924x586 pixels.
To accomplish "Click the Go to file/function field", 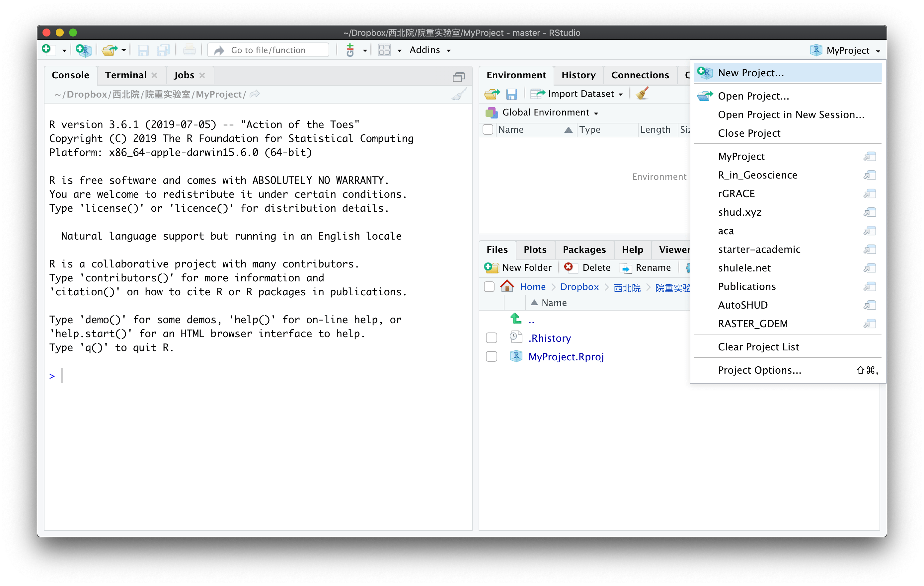I will pyautogui.click(x=268, y=50).
